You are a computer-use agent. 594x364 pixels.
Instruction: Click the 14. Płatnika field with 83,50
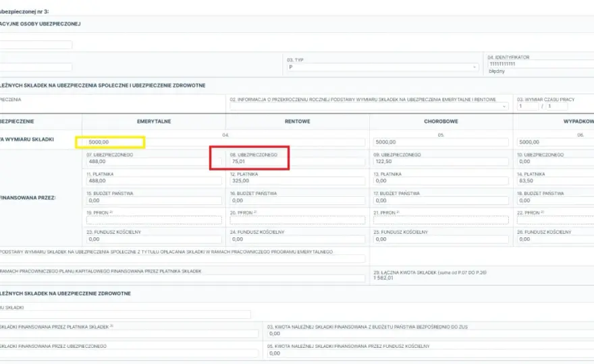(x=556, y=181)
